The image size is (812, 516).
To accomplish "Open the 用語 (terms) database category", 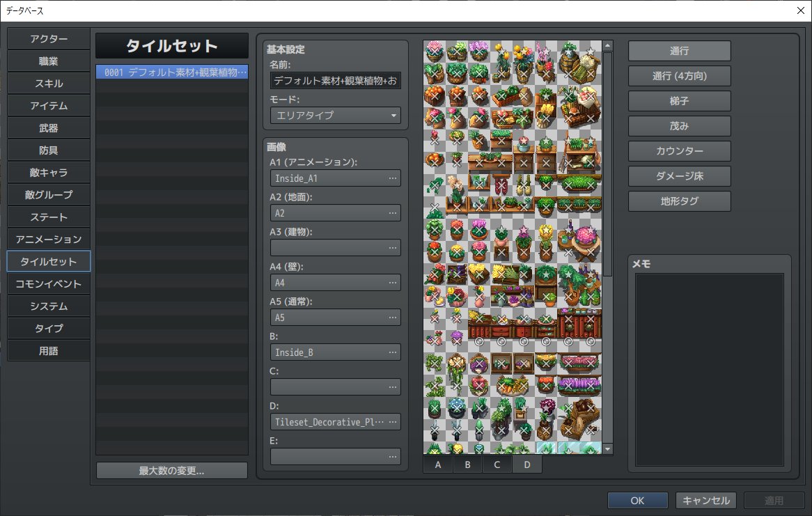I will pos(48,350).
